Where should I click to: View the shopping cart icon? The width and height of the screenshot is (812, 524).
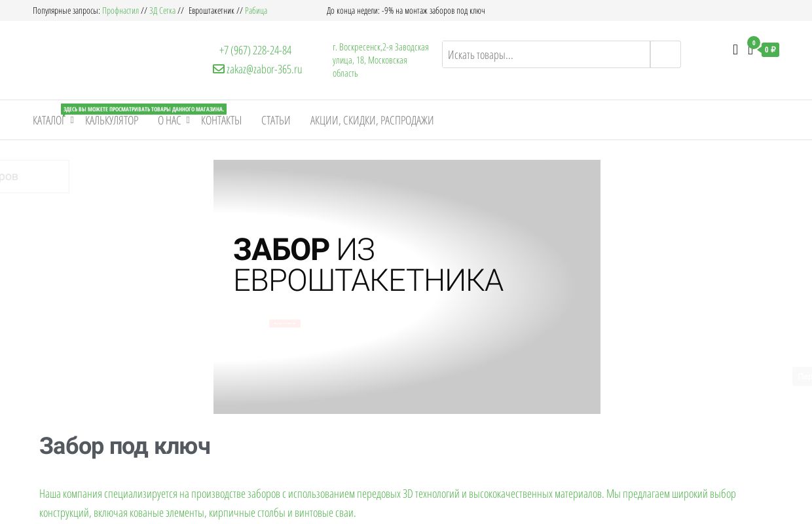750,50
